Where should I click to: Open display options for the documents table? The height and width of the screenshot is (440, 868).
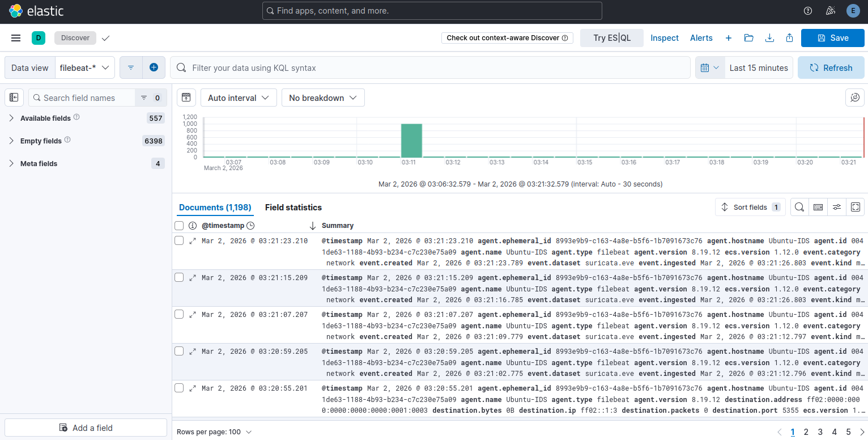click(x=837, y=207)
